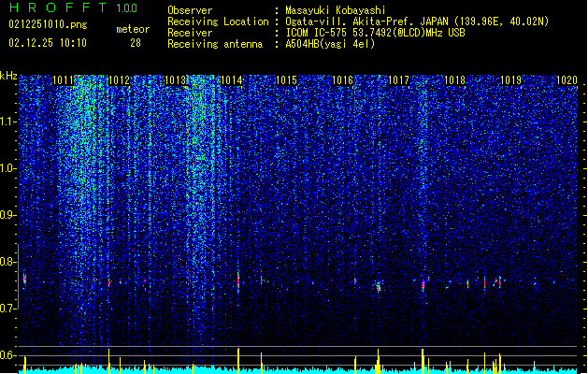Click the 1013 time marker
Image resolution: width=588 pixels, height=374 pixels.
click(175, 80)
